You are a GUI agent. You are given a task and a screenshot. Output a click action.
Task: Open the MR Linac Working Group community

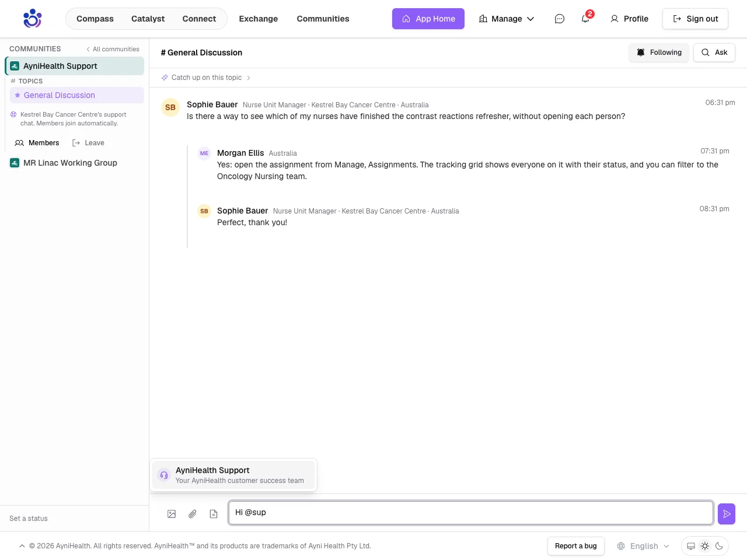[x=75, y=163]
